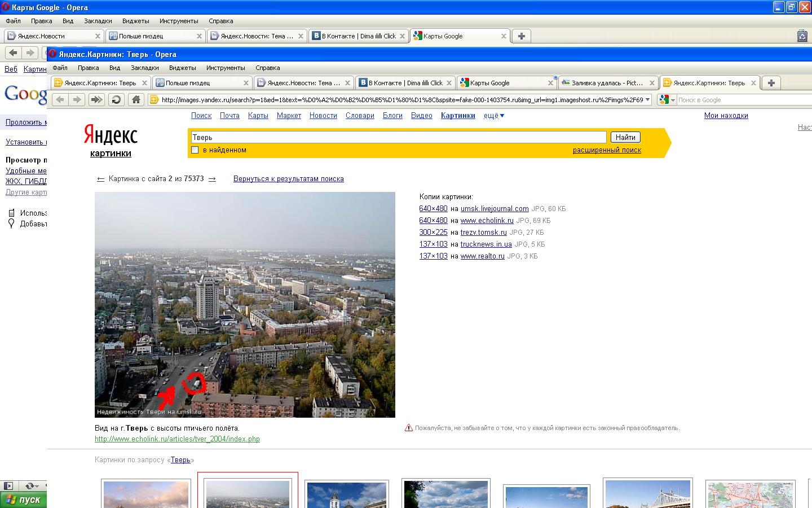Screen dimensions: 812x508
Task: Close Яндекс.Новости: Тема tab in front window
Action: [347, 83]
